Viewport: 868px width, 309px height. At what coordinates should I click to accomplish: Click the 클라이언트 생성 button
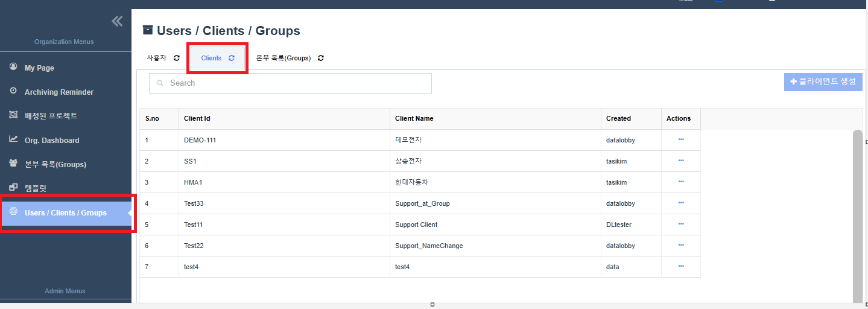coord(823,81)
